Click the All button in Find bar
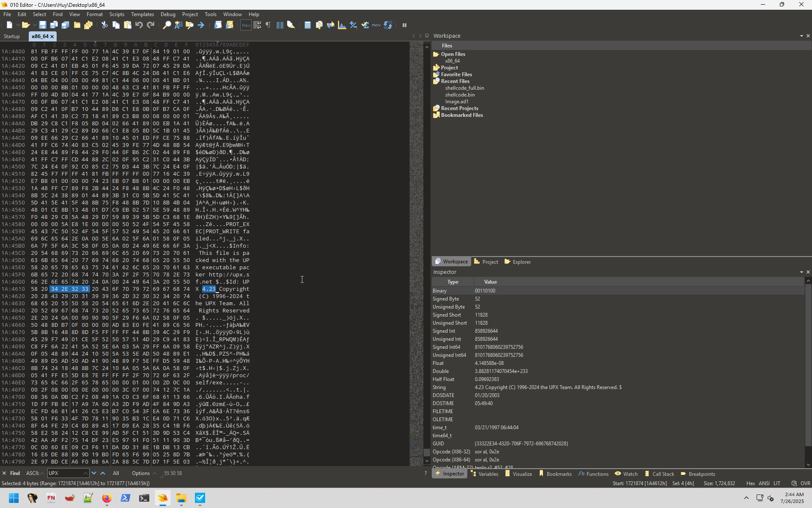 click(116, 473)
